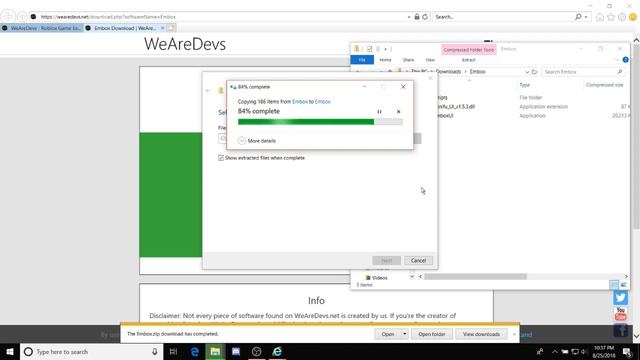
Task: Open a new browser tab
Action: coord(172,28)
